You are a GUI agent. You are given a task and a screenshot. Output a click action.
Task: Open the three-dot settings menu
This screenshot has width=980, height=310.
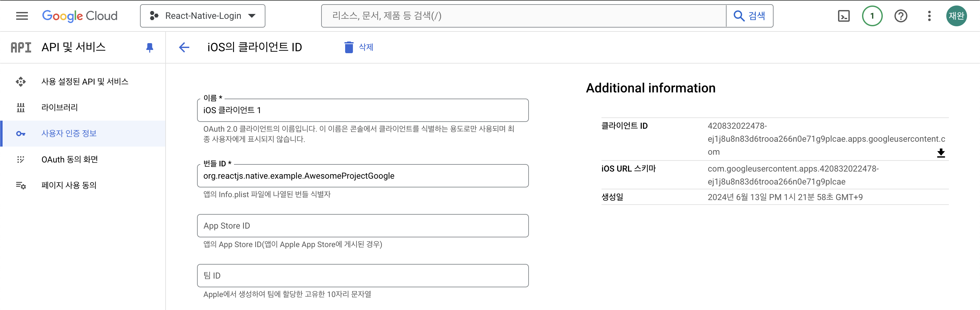[929, 16]
